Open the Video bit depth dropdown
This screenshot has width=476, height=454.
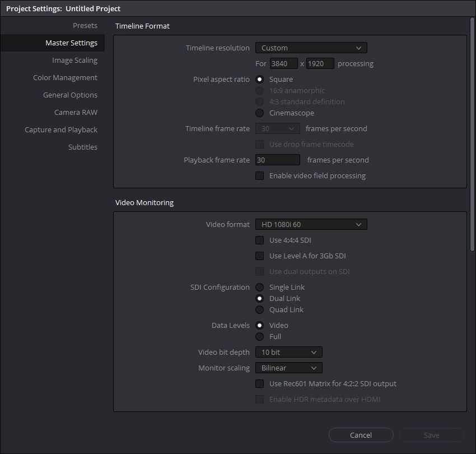(x=289, y=352)
